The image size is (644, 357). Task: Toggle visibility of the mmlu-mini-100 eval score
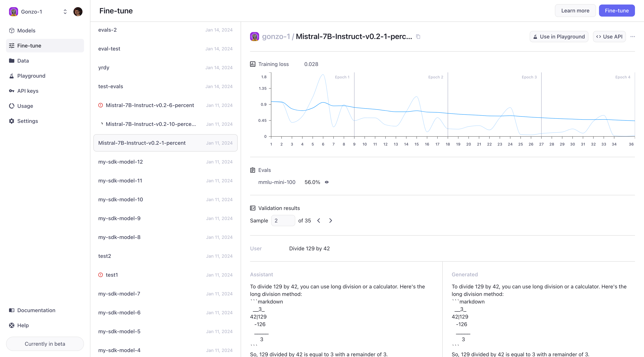(327, 182)
